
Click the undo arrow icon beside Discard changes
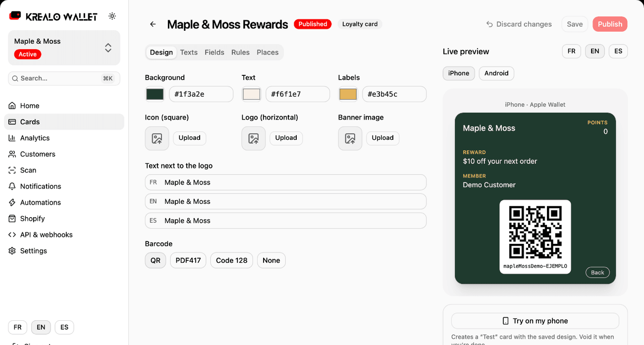[x=489, y=24]
